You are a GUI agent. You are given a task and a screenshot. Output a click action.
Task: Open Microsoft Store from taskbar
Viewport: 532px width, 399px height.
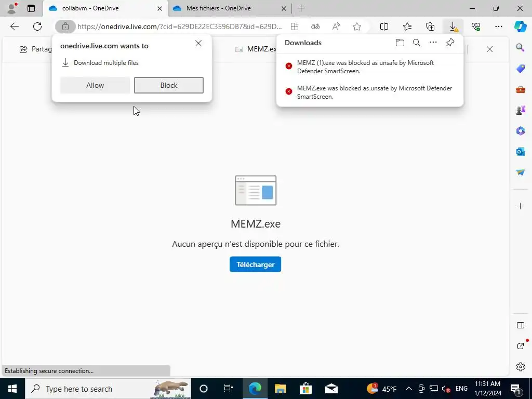305,389
